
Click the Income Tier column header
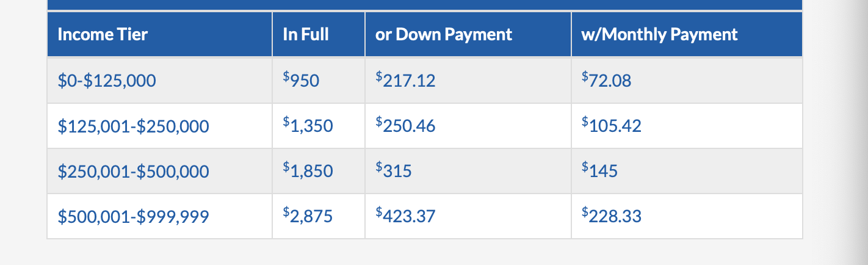pyautogui.click(x=103, y=34)
